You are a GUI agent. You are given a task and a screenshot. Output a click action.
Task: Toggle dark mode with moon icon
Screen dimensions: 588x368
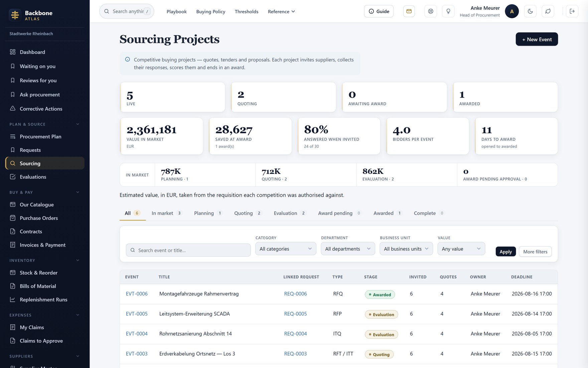[x=530, y=11]
